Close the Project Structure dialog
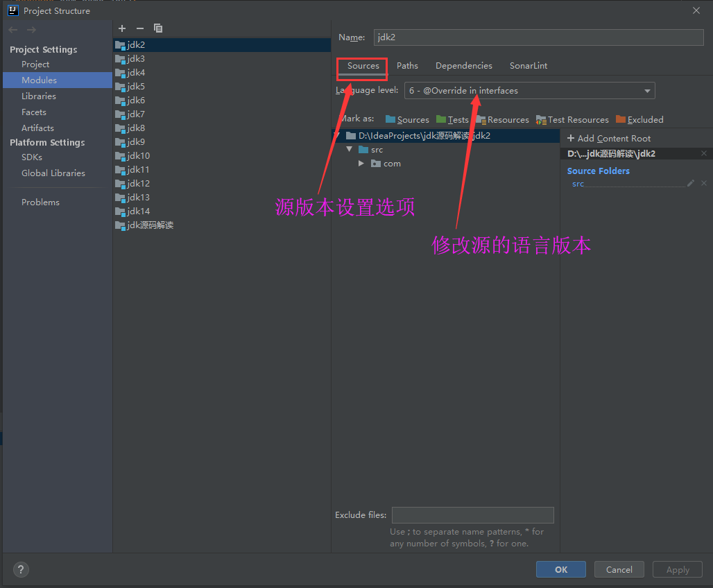 pos(696,10)
